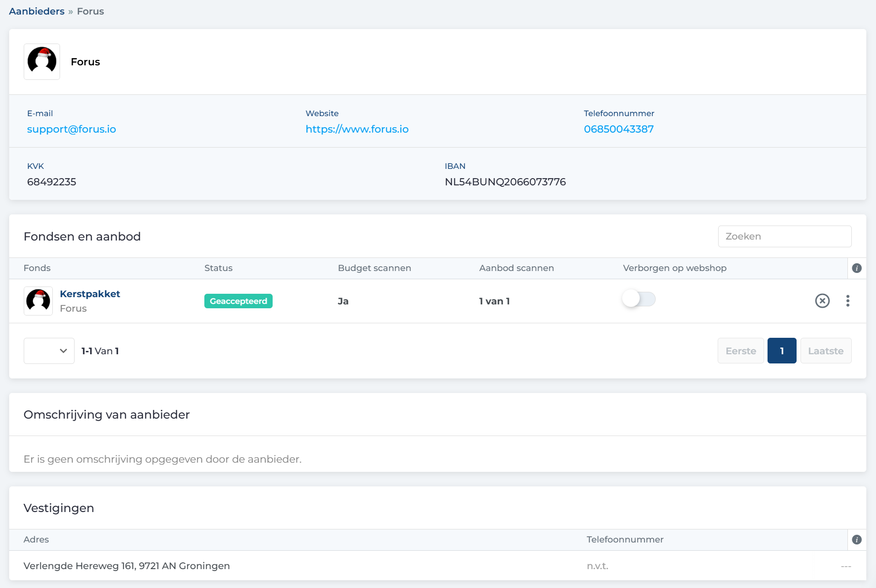The width and height of the screenshot is (876, 588).
Task: Click the info icon in funds table header
Action: click(857, 268)
